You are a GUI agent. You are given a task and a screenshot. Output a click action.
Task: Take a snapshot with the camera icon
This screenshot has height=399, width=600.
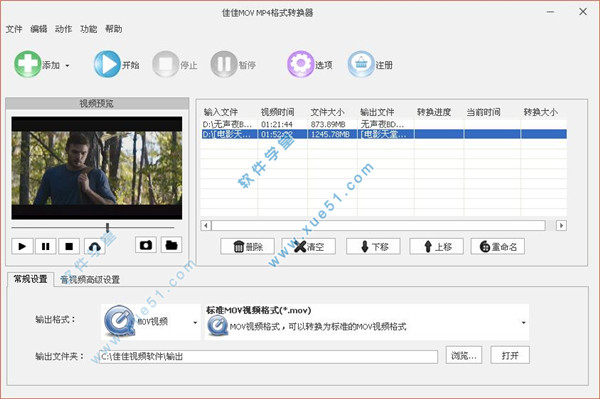146,245
